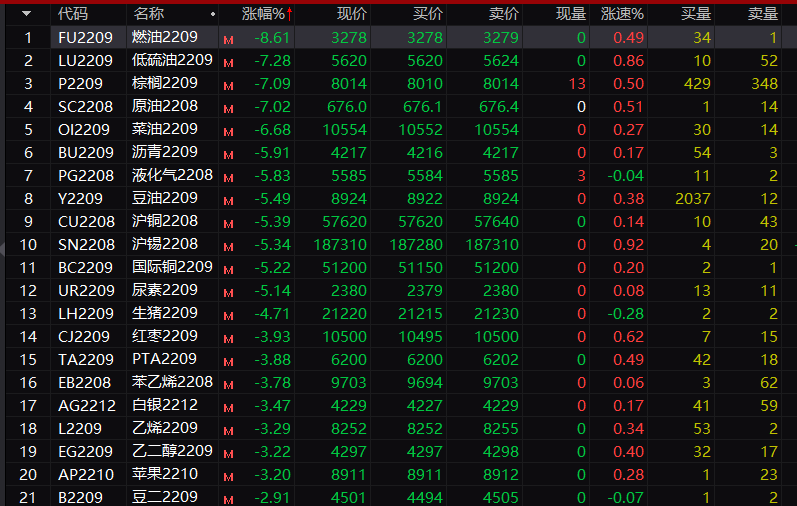Click the small dot in 名称 column header
797x506 pixels.
point(213,15)
